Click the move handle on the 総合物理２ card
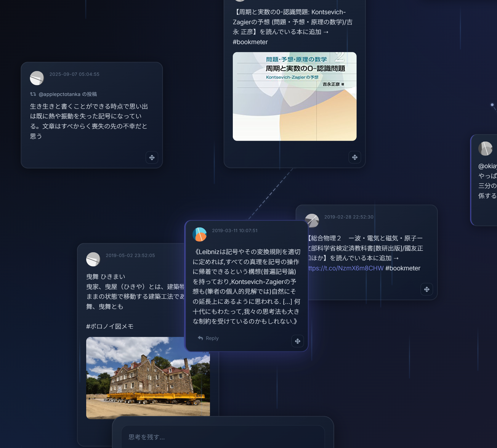 tap(427, 289)
